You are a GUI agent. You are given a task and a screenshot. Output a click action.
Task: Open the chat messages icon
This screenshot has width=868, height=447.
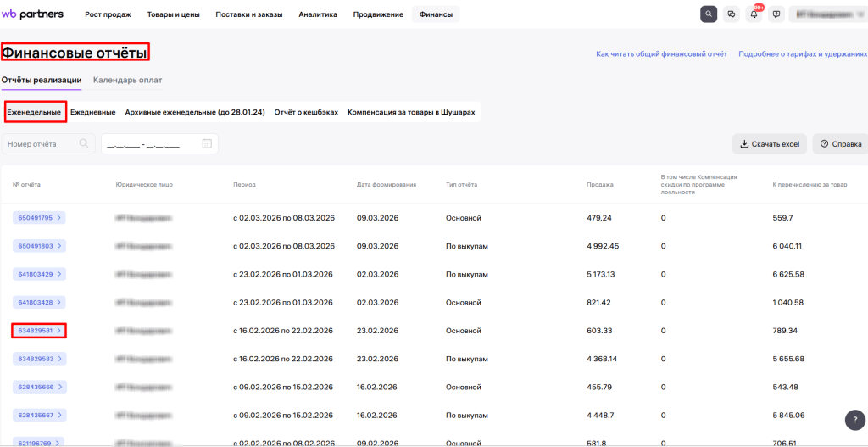point(732,14)
